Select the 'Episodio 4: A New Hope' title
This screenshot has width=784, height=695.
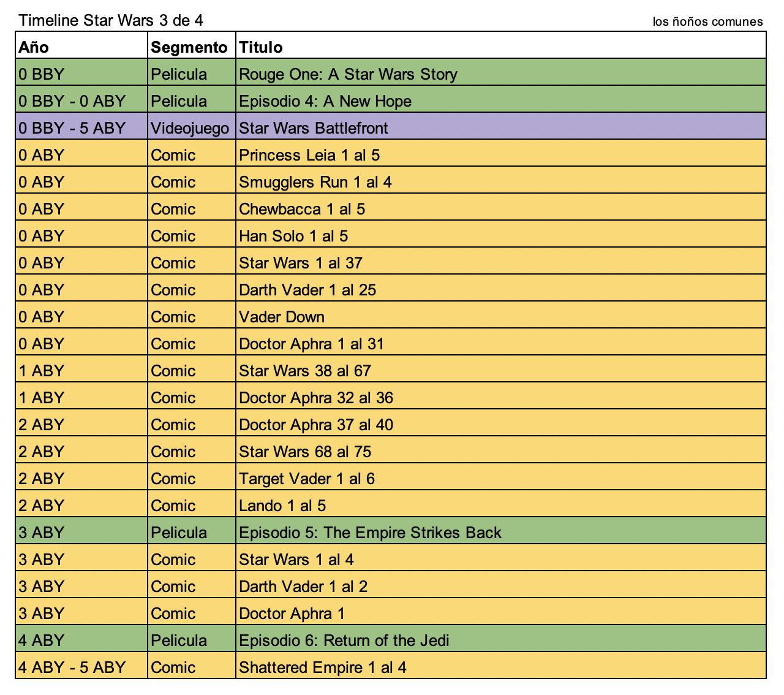325,101
